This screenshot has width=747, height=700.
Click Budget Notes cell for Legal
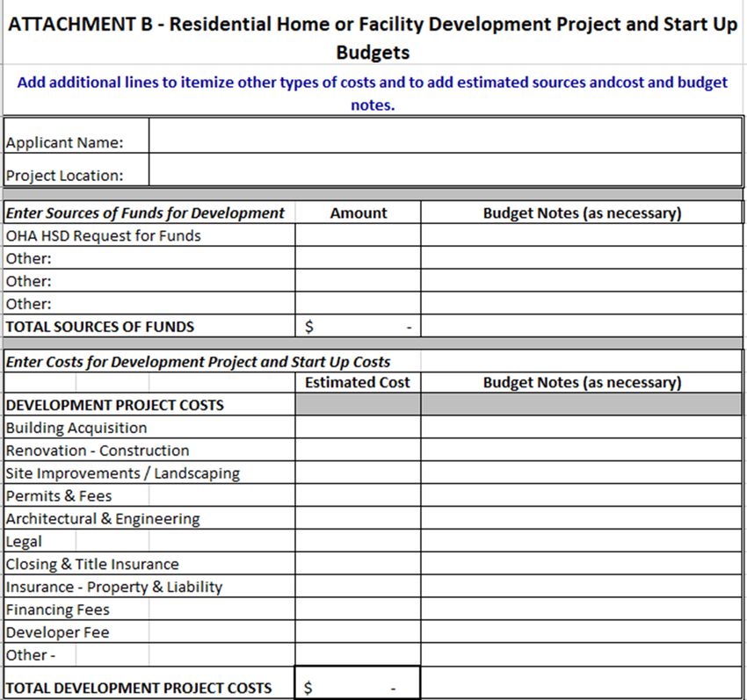[582, 540]
